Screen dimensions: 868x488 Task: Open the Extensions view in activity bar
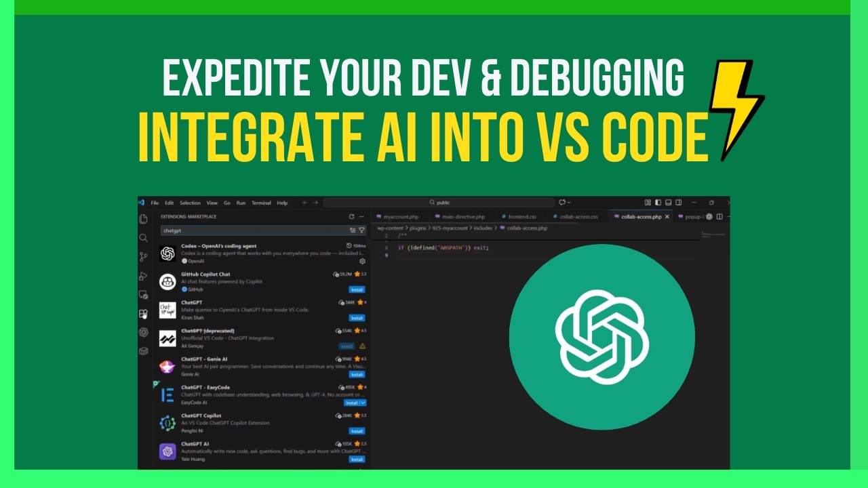(x=143, y=314)
